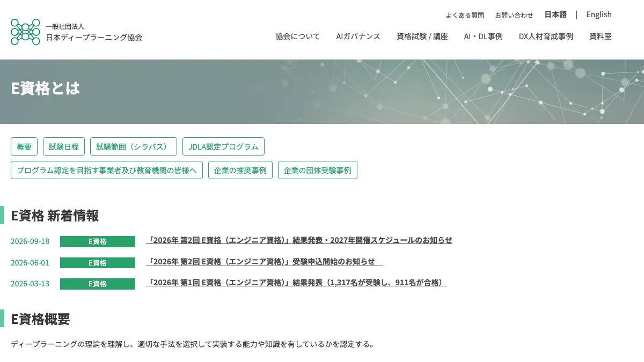Click the E資格 新着情報 heading

(x=55, y=216)
